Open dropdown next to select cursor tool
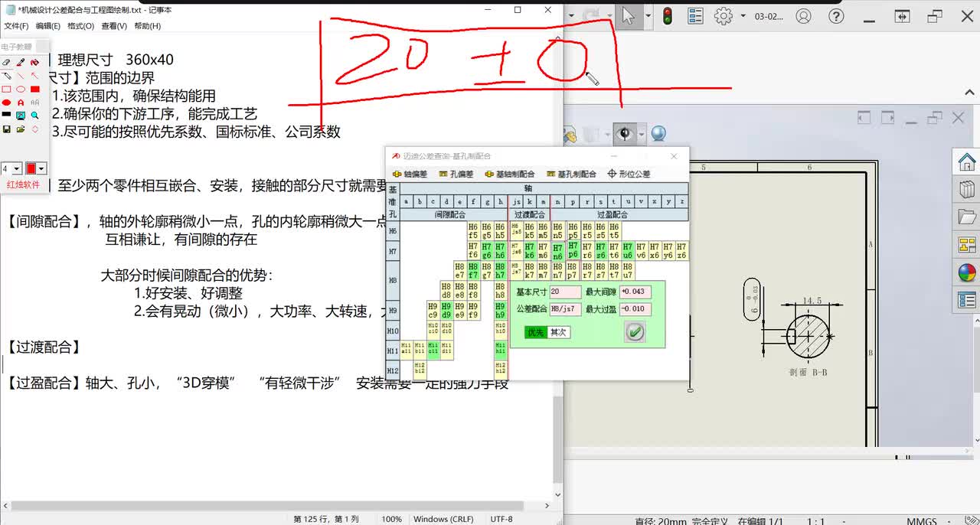This screenshot has width=980, height=525. click(648, 16)
